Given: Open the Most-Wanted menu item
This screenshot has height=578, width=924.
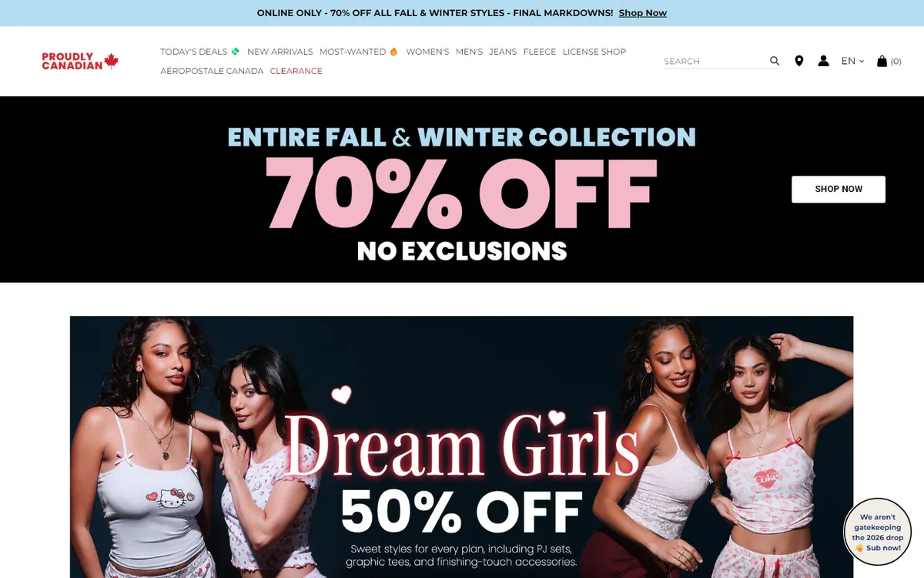Looking at the screenshot, I should point(359,52).
